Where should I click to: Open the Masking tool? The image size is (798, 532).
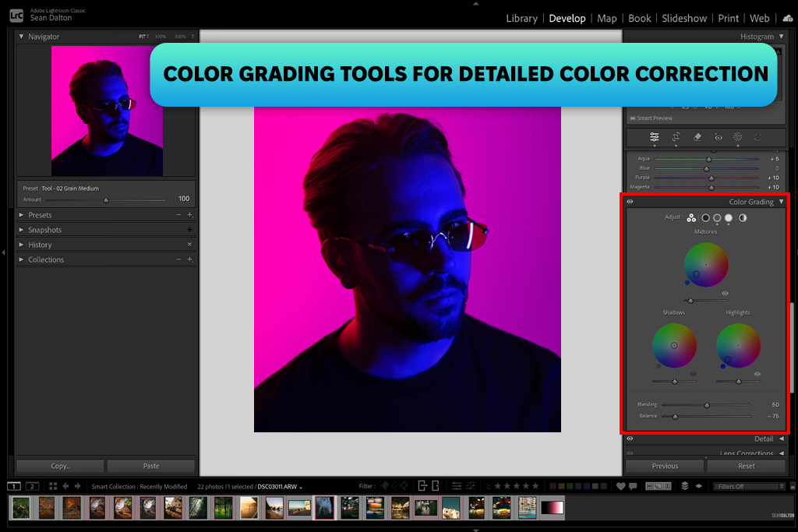click(x=737, y=137)
